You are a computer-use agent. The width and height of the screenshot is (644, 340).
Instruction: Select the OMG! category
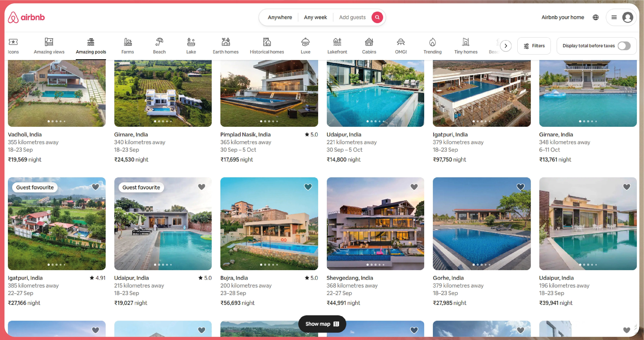click(x=401, y=46)
